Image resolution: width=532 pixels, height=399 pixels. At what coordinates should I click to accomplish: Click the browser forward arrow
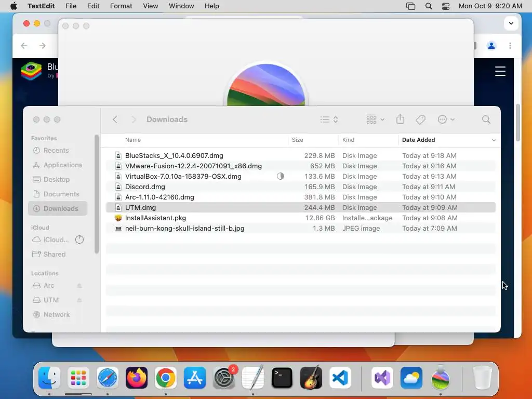[43, 46]
